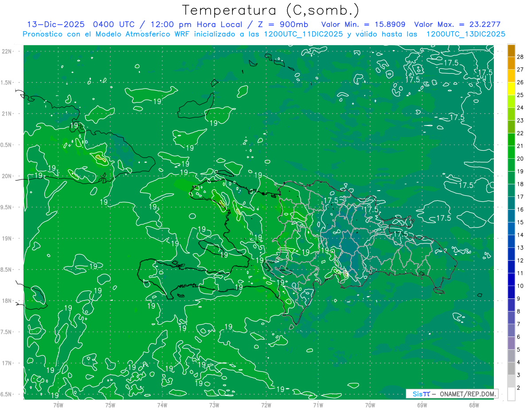532x411 pixels.
Task: Click the "73W" longitude label
Action: pyautogui.click(x=214, y=405)
